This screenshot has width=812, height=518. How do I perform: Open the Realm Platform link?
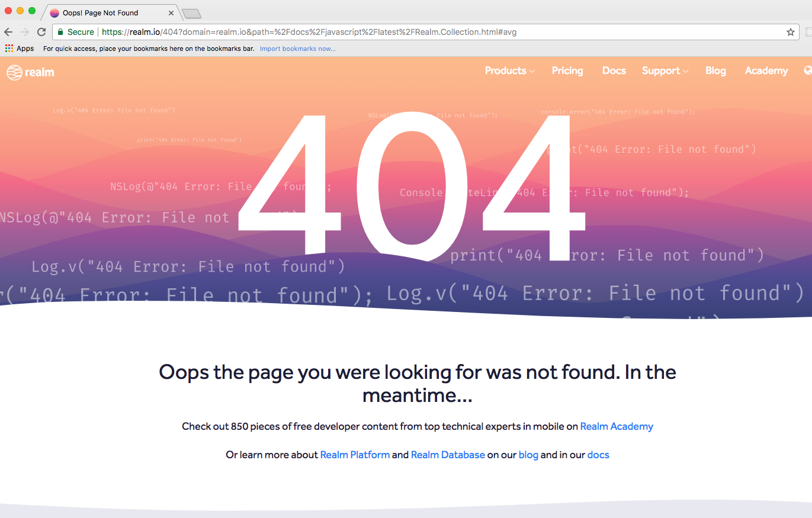click(355, 455)
